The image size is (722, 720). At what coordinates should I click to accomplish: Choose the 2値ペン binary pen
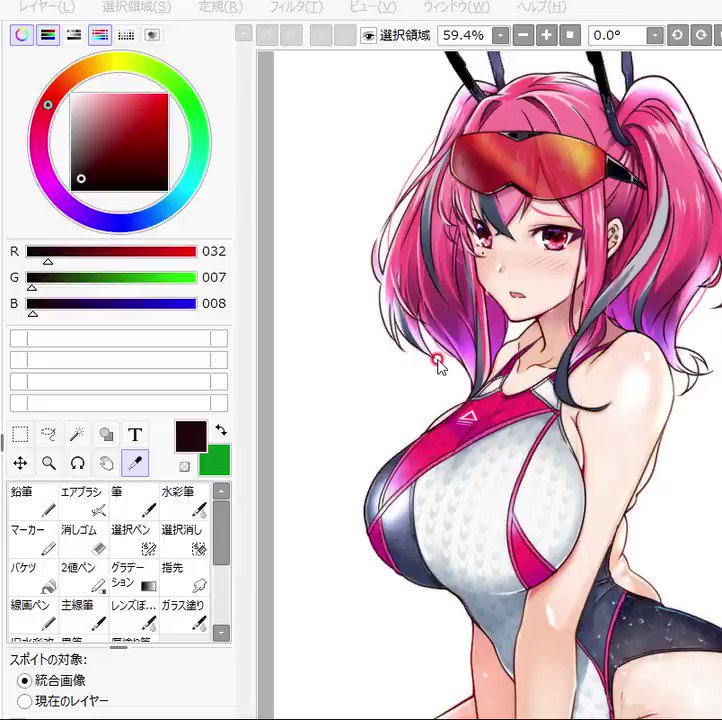(83, 577)
